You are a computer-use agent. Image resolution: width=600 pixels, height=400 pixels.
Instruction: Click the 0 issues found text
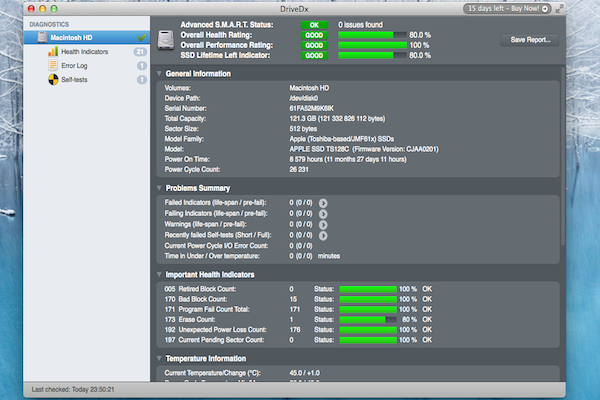pyautogui.click(x=360, y=25)
